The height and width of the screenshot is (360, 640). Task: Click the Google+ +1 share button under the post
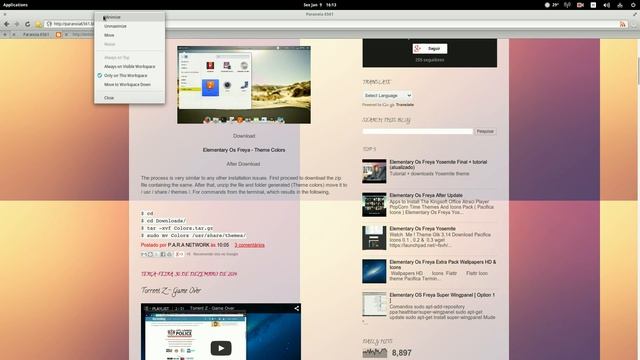point(180,254)
